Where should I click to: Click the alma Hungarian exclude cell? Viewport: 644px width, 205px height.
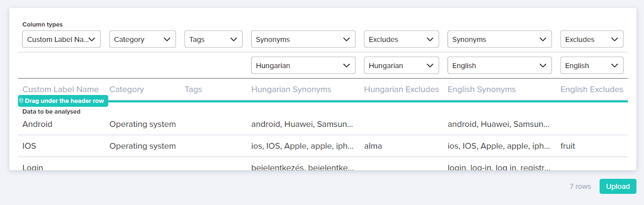(373, 146)
